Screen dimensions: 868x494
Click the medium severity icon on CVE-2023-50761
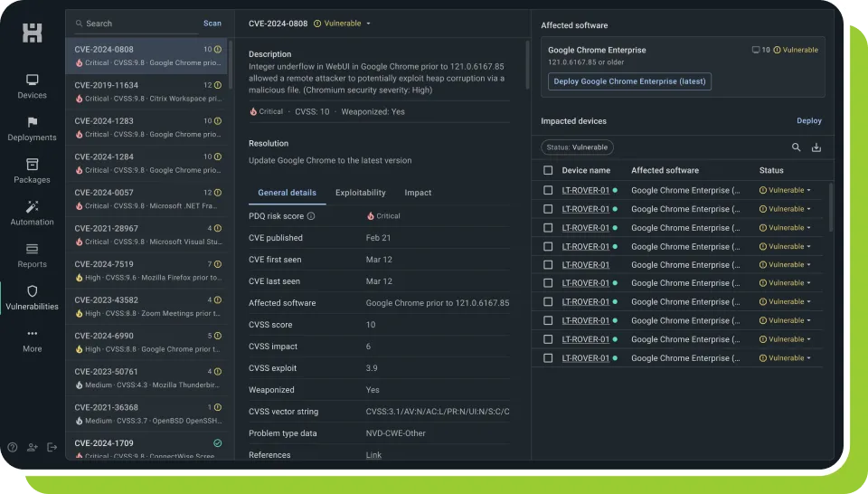pyautogui.click(x=80, y=385)
